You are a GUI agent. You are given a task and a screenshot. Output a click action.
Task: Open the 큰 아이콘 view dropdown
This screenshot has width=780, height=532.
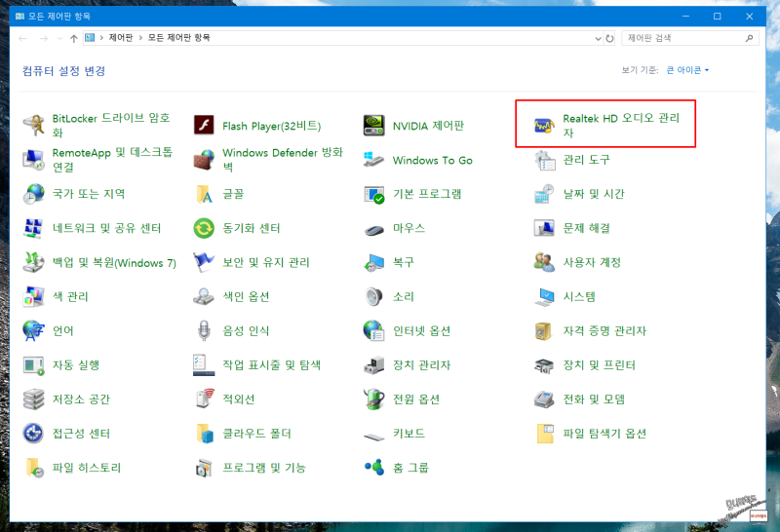pos(687,70)
